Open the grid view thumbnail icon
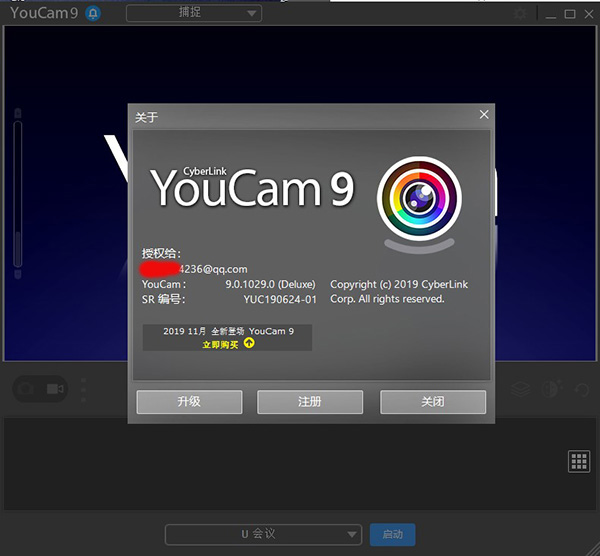This screenshot has height=556, width=600. [x=579, y=461]
